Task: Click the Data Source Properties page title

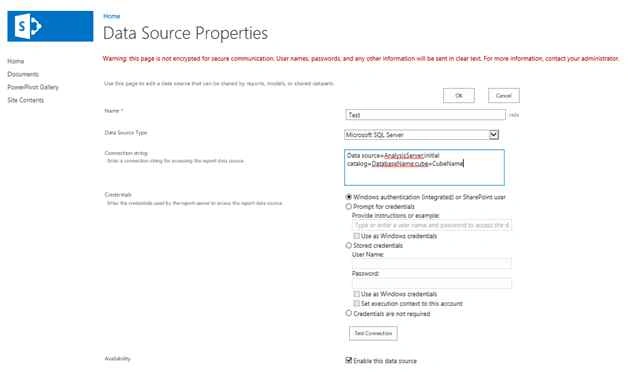Action: pos(185,33)
